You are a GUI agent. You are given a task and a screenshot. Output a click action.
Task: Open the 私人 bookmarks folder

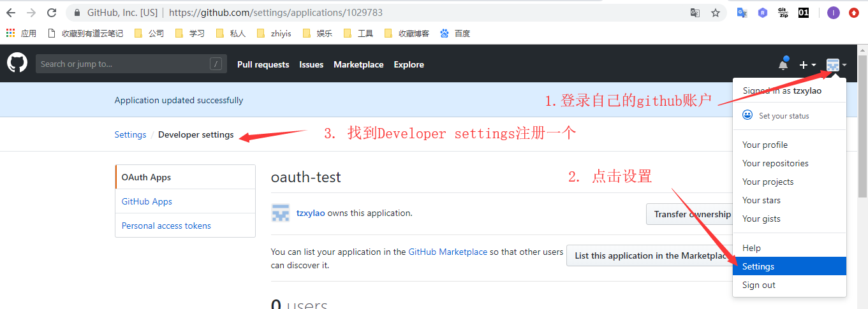click(231, 33)
